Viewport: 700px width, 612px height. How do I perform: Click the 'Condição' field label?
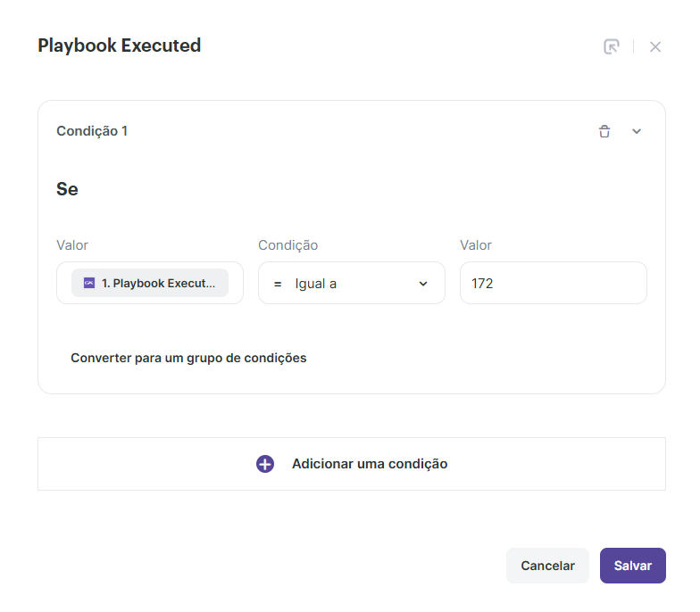click(x=287, y=245)
